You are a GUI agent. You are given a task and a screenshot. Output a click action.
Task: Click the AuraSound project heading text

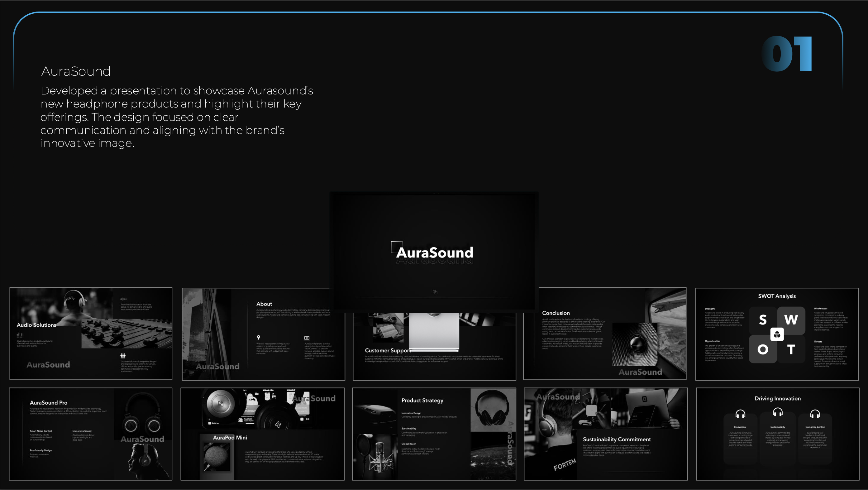[x=76, y=71]
